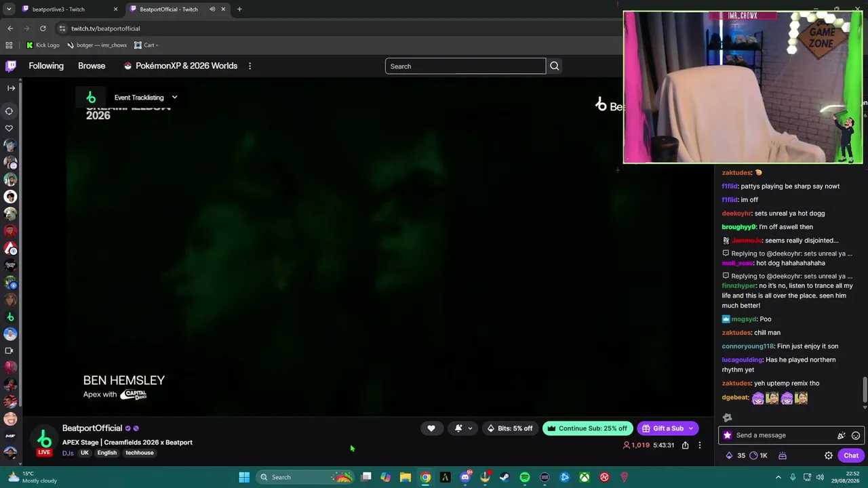Image resolution: width=868 pixels, height=488 pixels.
Task: Open the botger — imr_chowx bookmark
Action: click(x=97, y=45)
